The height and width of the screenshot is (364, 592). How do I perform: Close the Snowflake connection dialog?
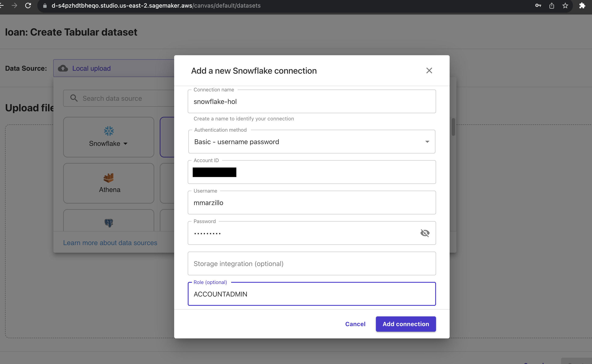pyautogui.click(x=429, y=70)
